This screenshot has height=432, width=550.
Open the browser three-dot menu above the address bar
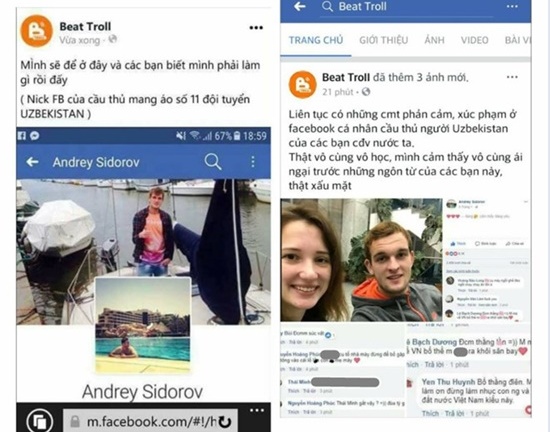257,410
